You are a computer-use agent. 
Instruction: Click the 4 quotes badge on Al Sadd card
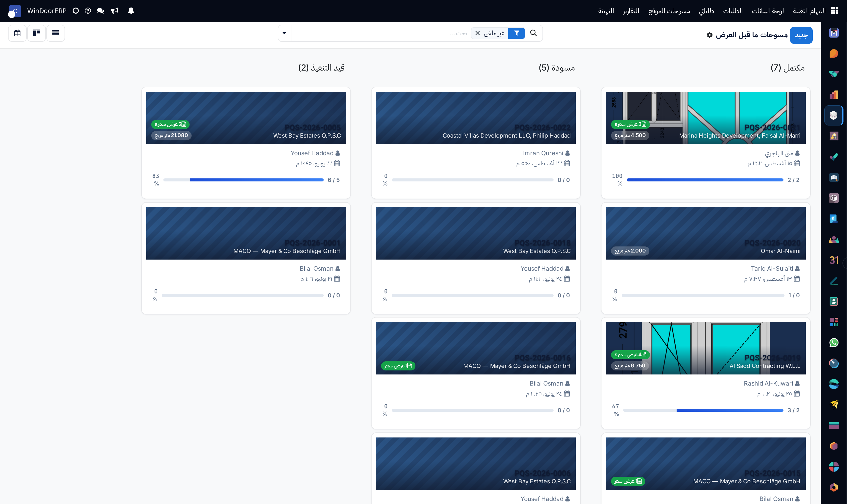pos(630,355)
